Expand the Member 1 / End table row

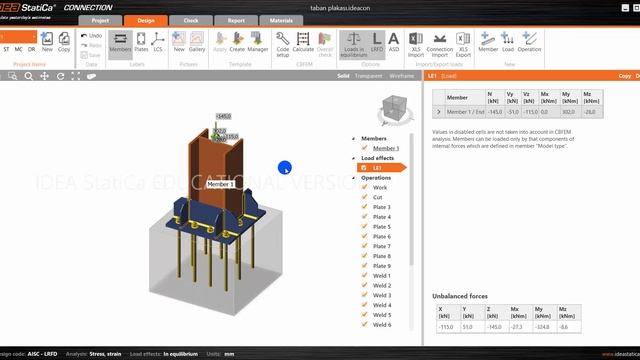point(439,112)
